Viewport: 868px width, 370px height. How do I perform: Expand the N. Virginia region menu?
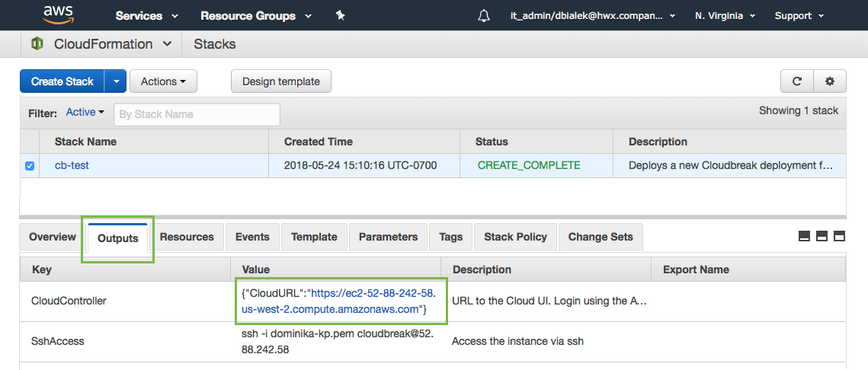pyautogui.click(x=725, y=16)
